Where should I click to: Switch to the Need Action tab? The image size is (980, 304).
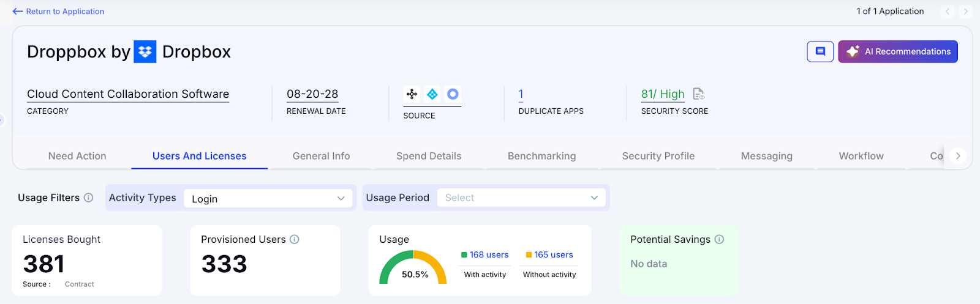tap(77, 156)
